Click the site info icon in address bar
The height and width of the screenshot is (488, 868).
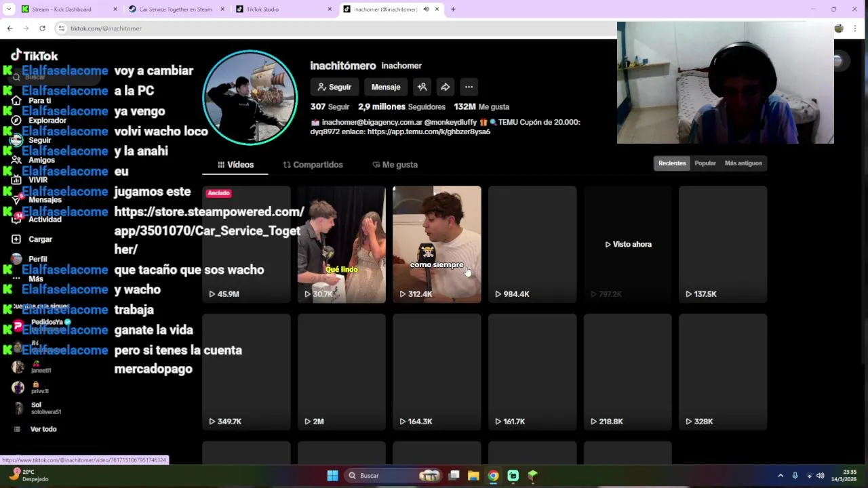tap(62, 28)
